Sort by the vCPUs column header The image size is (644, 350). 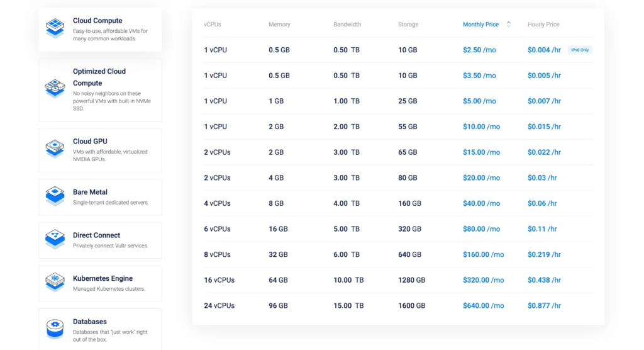click(213, 25)
